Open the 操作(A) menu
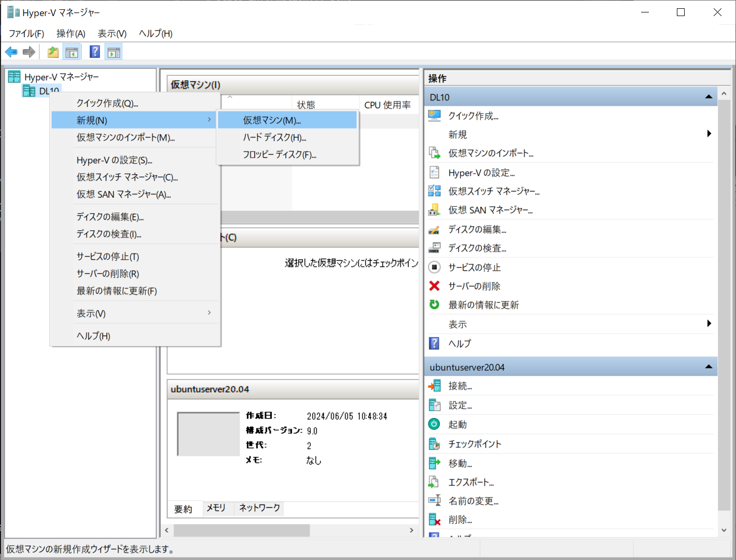The image size is (736, 560). tap(71, 33)
